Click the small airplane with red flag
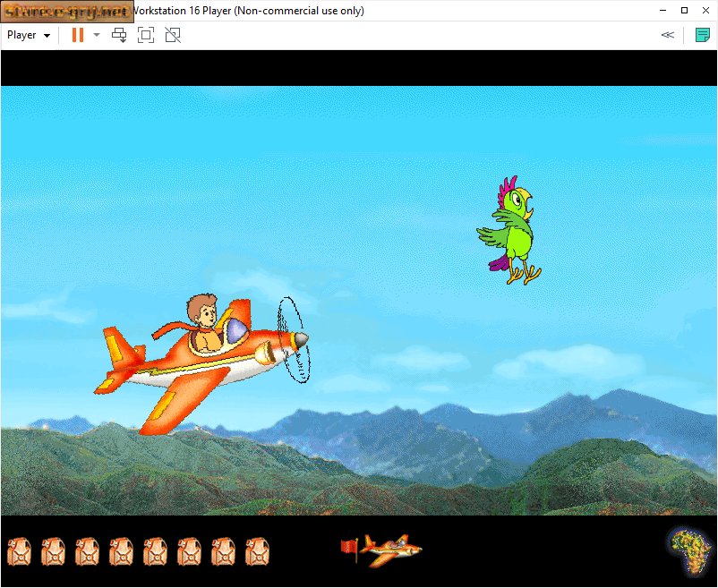The image size is (718, 588). coord(381,550)
